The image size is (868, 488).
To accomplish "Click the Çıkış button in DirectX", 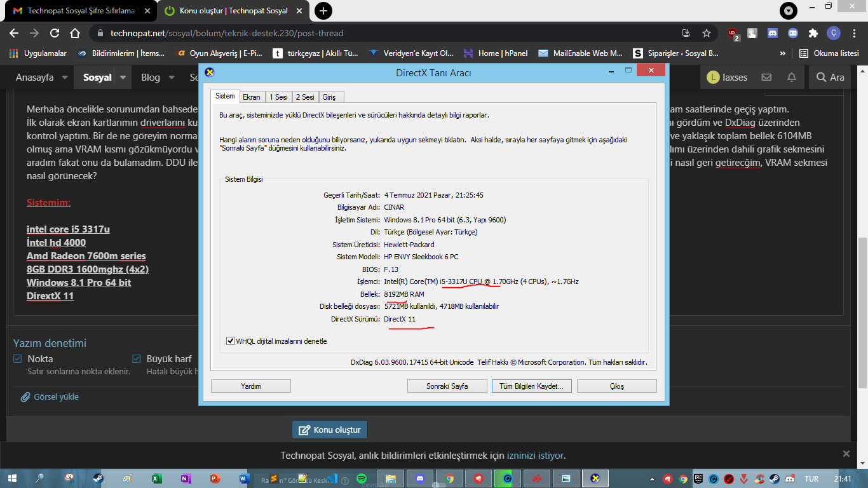I will click(x=616, y=386).
